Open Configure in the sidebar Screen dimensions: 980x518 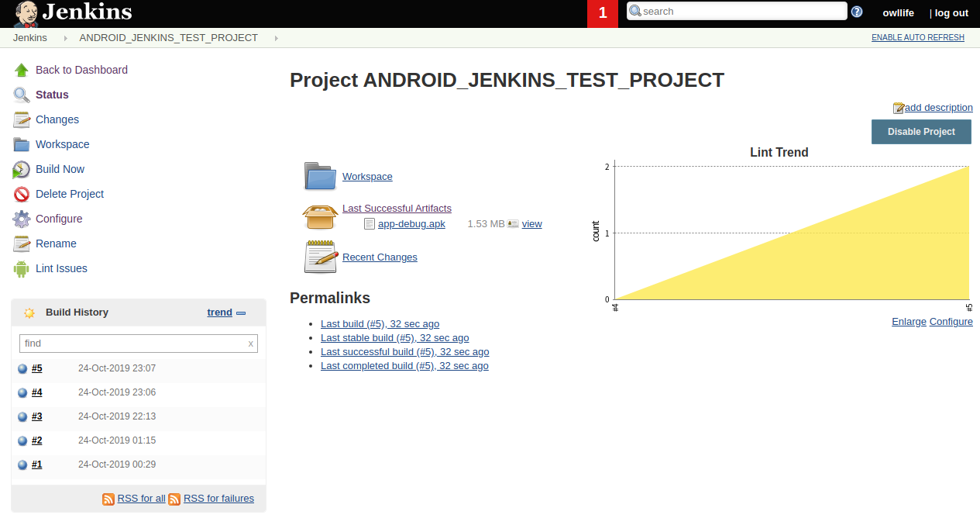pos(59,219)
